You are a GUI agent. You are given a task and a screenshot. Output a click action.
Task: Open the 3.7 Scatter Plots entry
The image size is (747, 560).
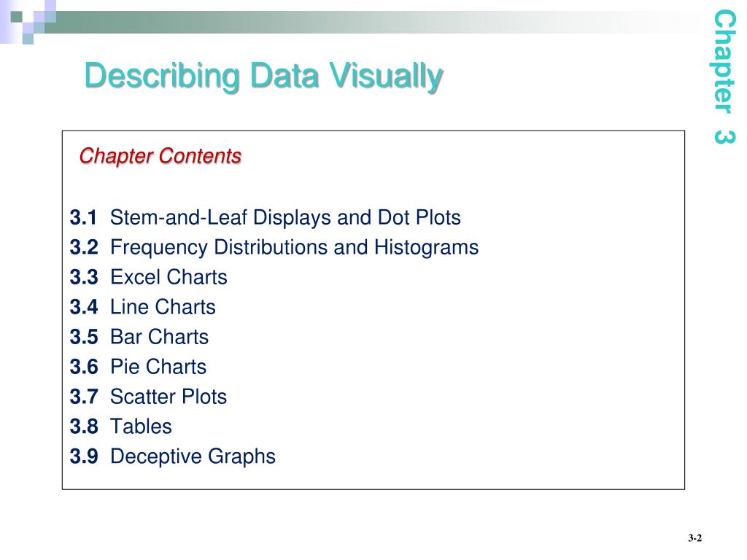(148, 397)
